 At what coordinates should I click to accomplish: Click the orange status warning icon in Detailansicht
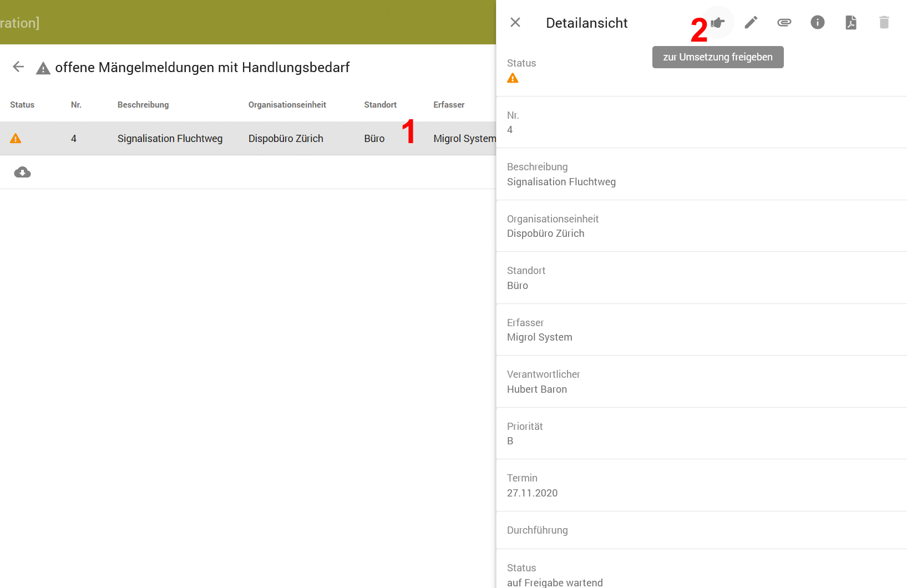[513, 78]
